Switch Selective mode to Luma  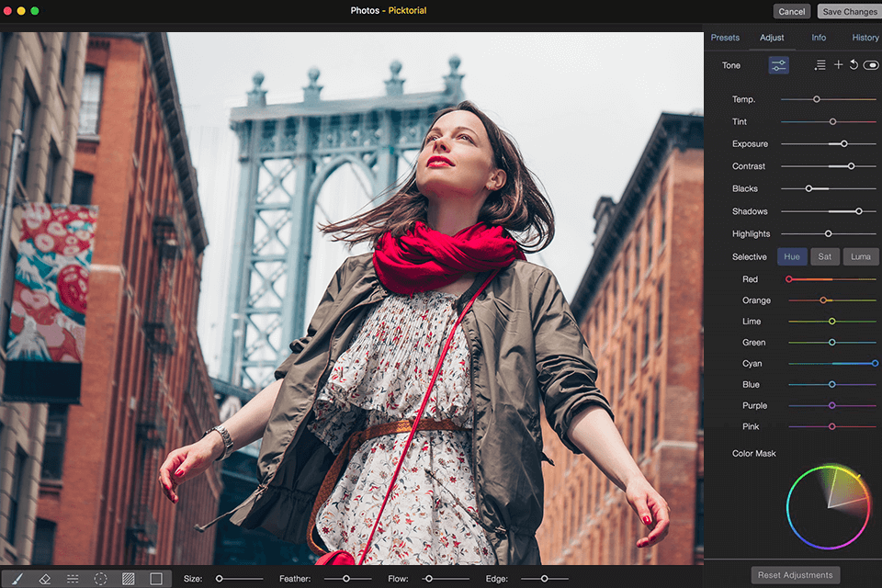860,257
